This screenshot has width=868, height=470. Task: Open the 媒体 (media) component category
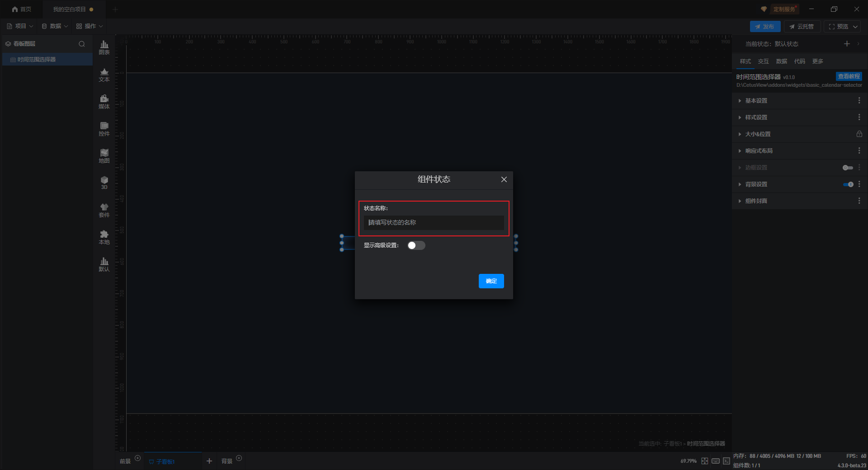[104, 102]
